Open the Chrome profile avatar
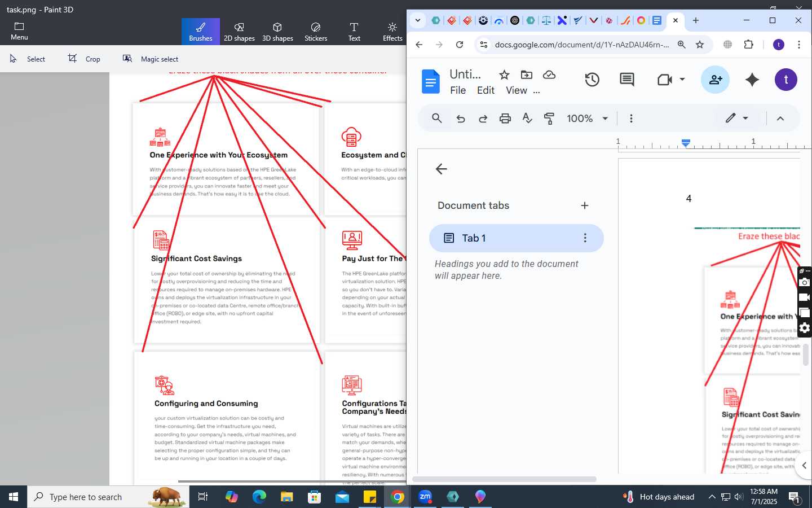Image resolution: width=812 pixels, height=508 pixels. (779, 45)
